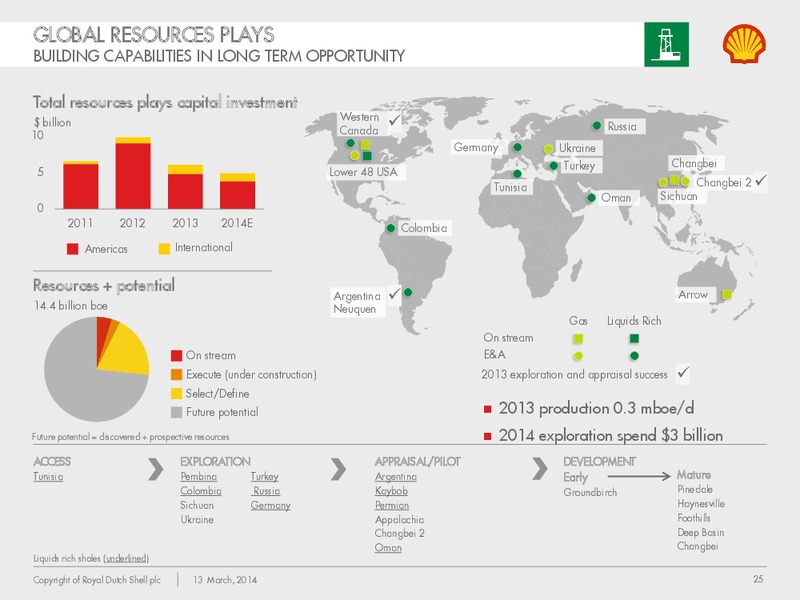Click the Groundbirch text under Early

click(x=590, y=492)
